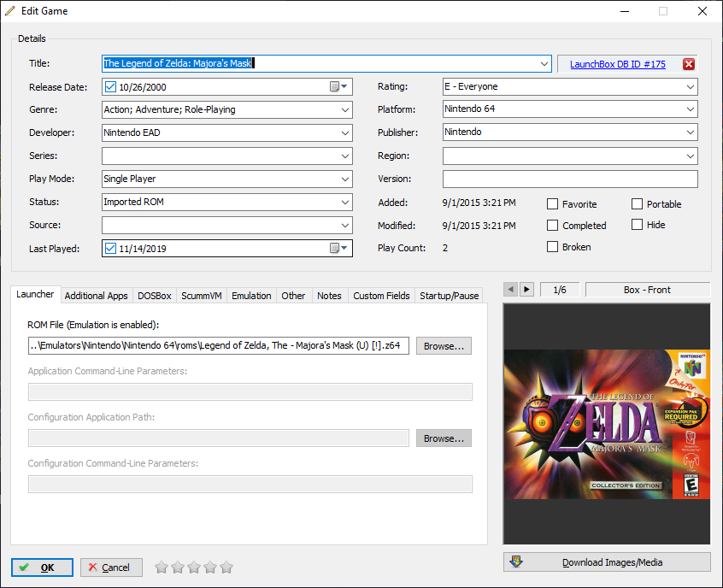Minimize the Edit Game window

pos(625,11)
